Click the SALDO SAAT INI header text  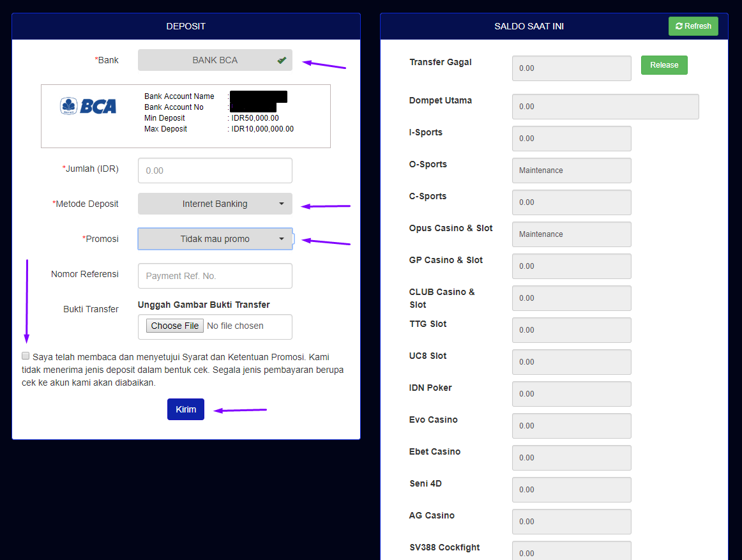(x=529, y=27)
